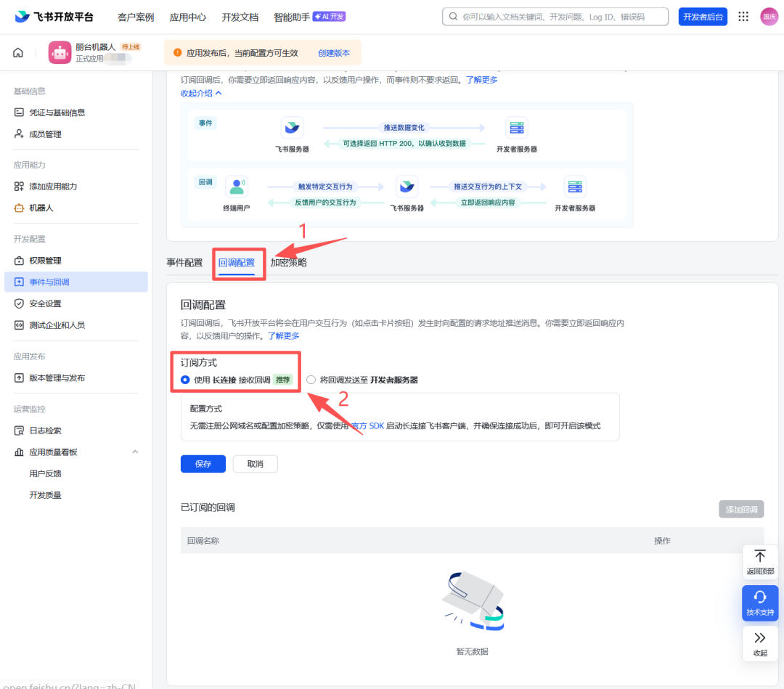The width and height of the screenshot is (784, 689).
Task: Collapse intro with 收起介绍 toggle
Action: pyautogui.click(x=201, y=93)
